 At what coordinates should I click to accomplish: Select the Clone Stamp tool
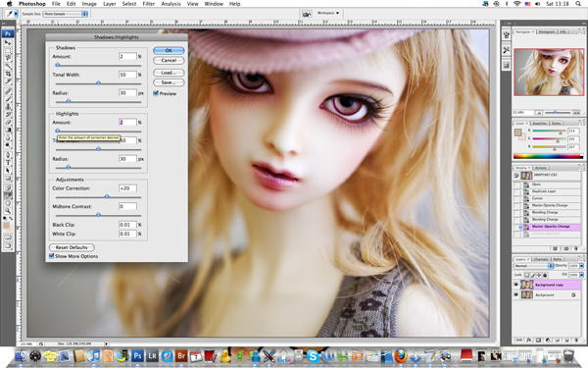pyautogui.click(x=8, y=107)
